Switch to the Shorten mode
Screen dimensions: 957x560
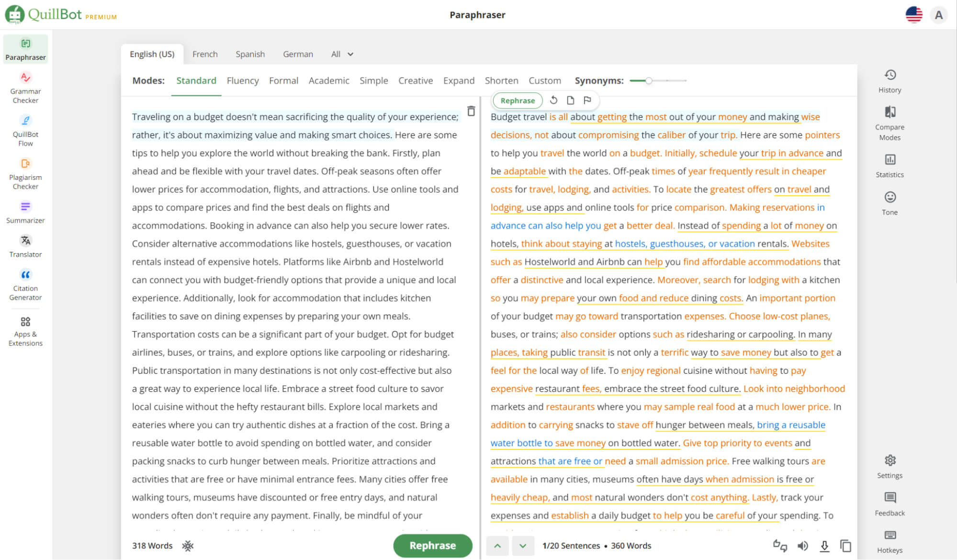[x=501, y=80]
